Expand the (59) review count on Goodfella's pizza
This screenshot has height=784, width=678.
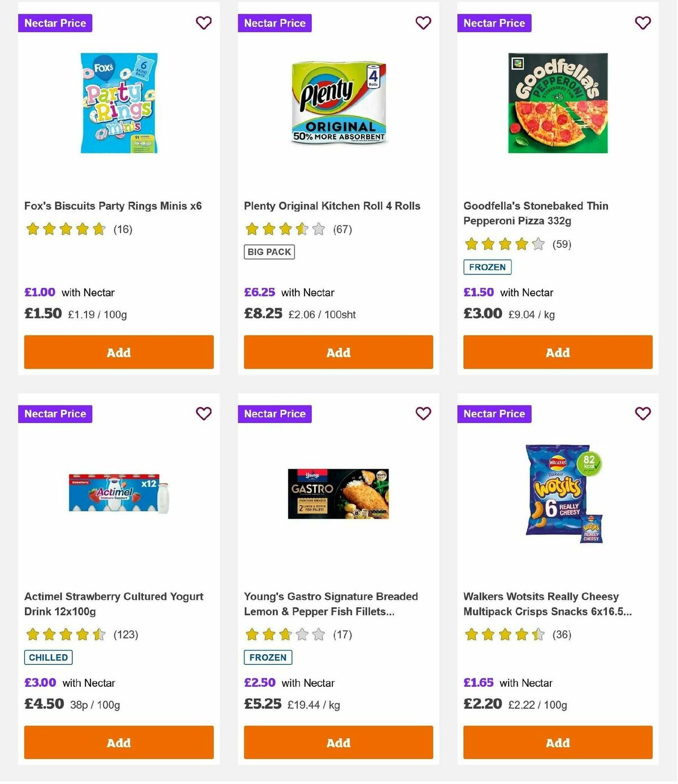pyautogui.click(x=562, y=245)
